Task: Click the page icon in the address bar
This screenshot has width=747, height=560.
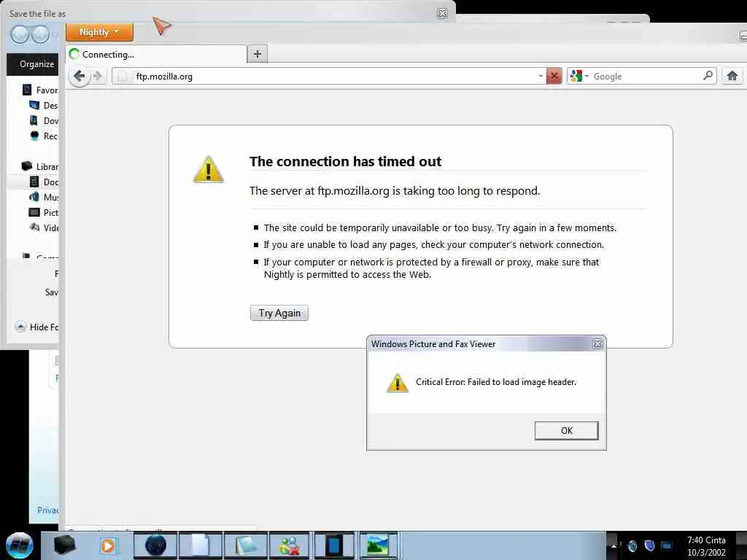Action: click(123, 76)
